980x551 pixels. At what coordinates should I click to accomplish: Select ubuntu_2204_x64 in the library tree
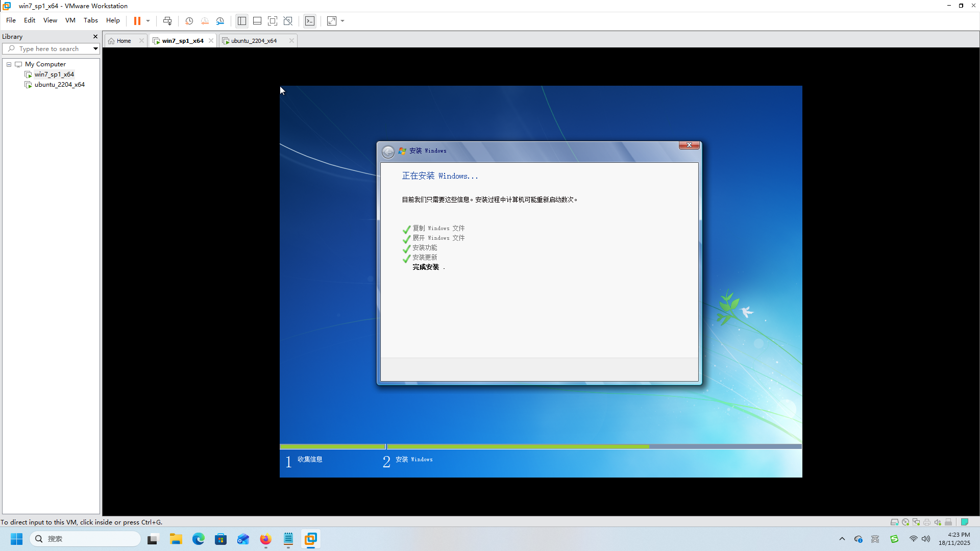pos(59,85)
